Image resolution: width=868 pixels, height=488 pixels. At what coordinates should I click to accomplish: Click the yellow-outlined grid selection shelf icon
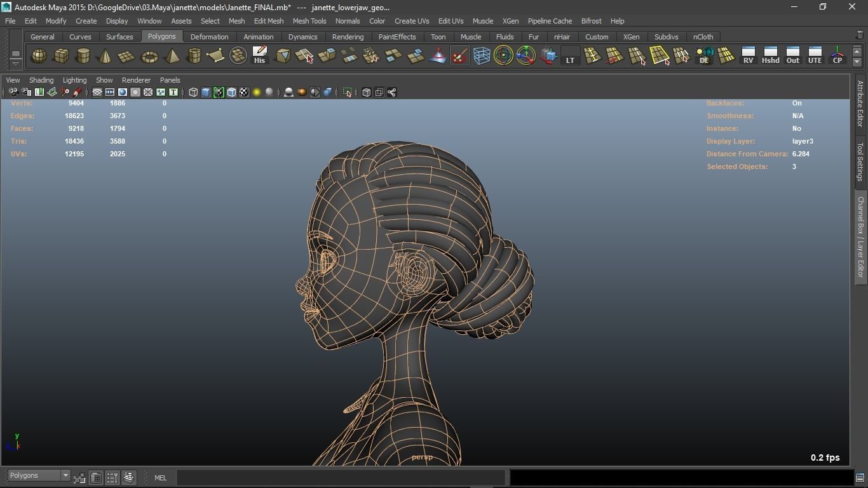point(659,56)
